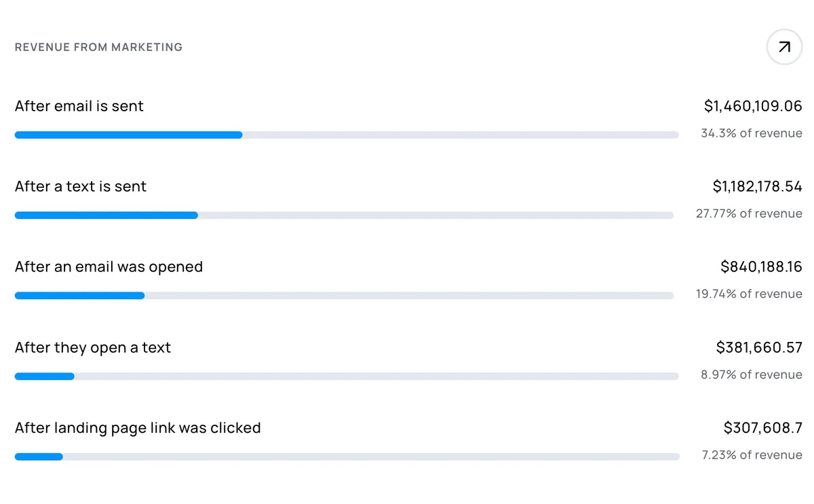Viewport: 814px width, 504px height.
Task: Click the expand arrow icon top right
Action: pyautogui.click(x=783, y=47)
